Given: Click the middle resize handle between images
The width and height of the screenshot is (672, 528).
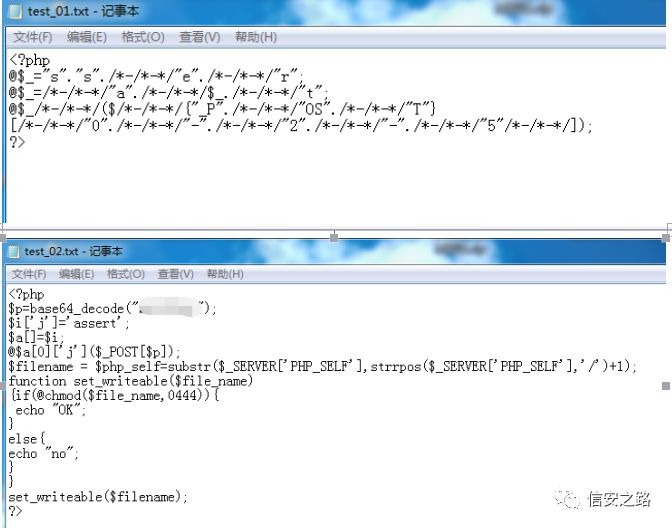Looking at the screenshot, I should pyautogui.click(x=334, y=237).
